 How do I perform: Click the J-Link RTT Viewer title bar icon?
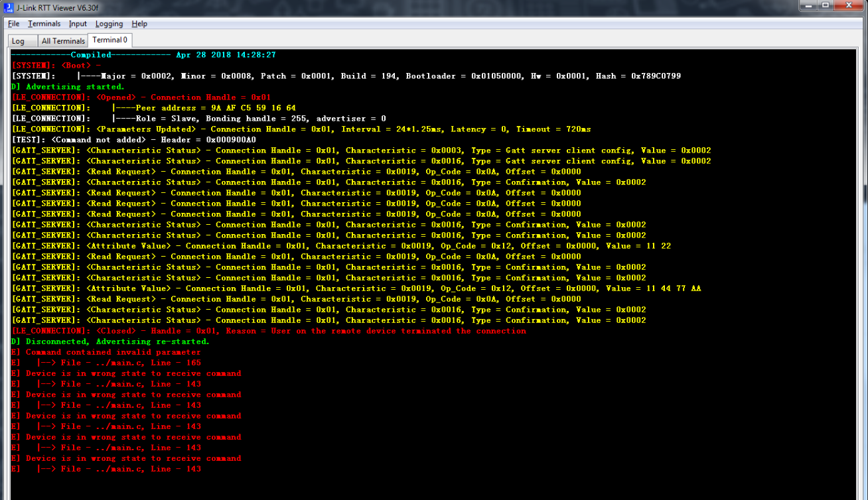tap(9, 5)
